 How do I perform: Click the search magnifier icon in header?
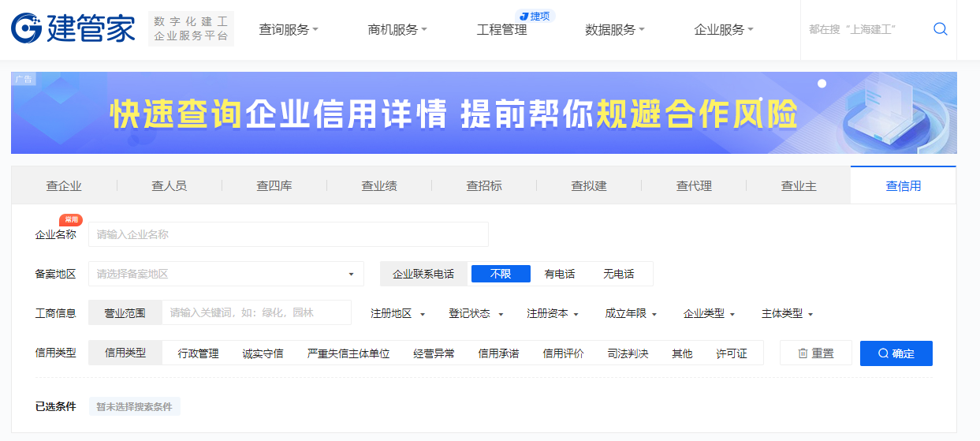(x=940, y=29)
